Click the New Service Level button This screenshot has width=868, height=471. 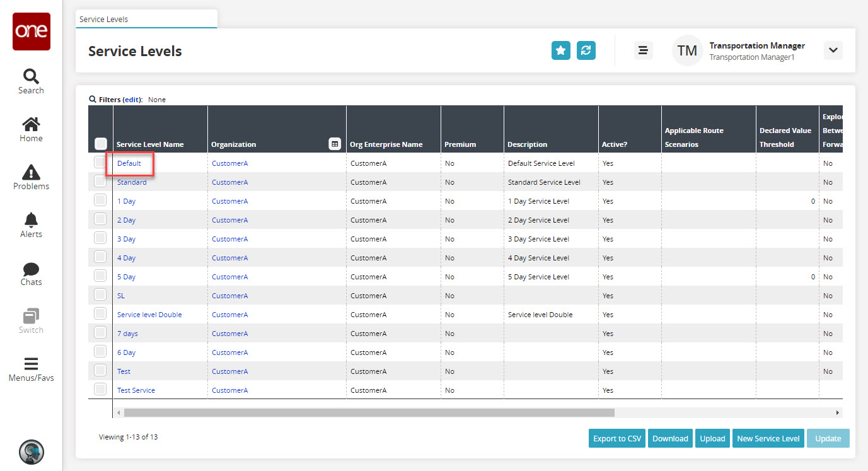click(768, 438)
